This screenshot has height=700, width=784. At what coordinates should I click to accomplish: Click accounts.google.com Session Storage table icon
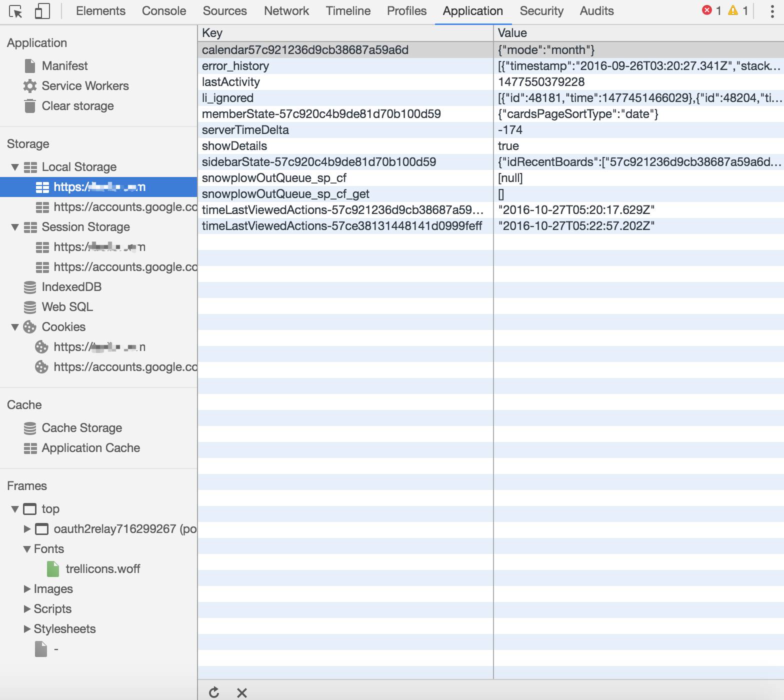[42, 267]
